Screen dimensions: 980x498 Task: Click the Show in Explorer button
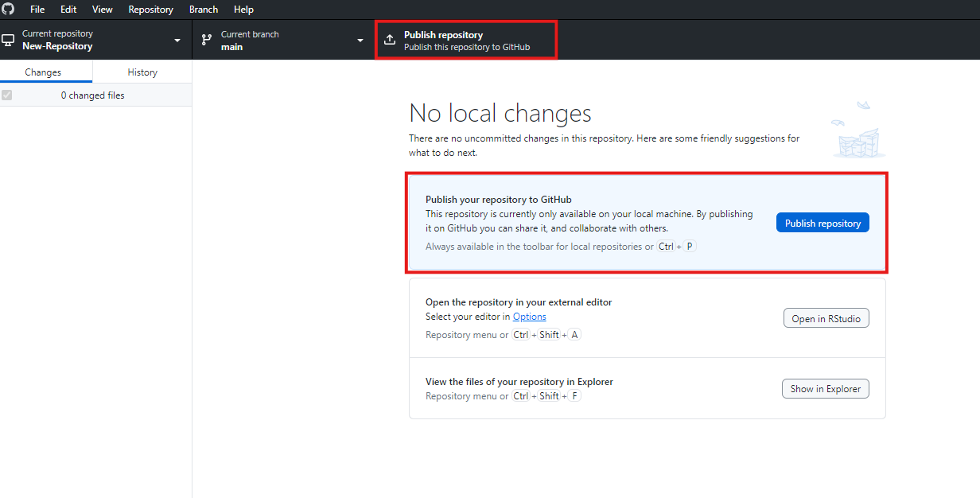tap(826, 389)
